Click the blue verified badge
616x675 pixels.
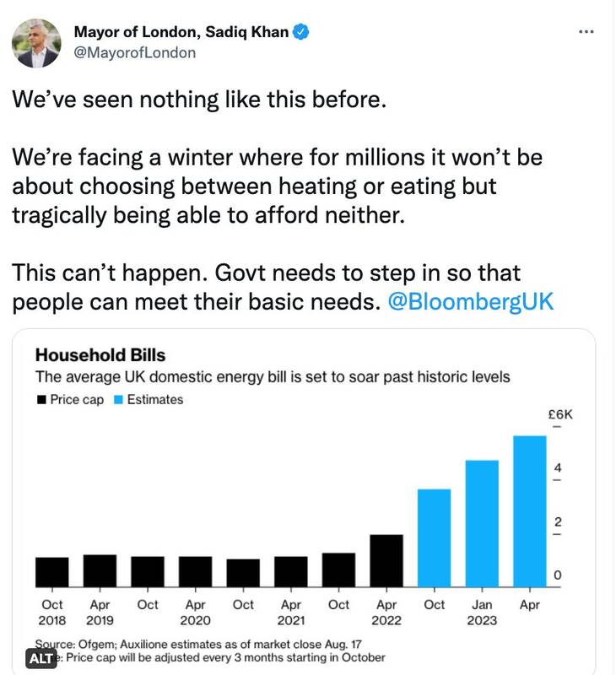pyautogui.click(x=301, y=33)
